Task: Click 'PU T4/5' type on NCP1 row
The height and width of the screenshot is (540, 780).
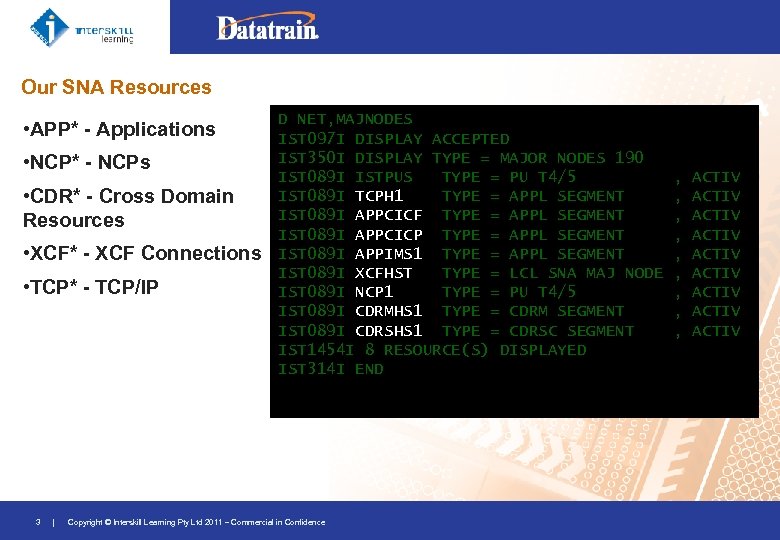Action: (542, 291)
